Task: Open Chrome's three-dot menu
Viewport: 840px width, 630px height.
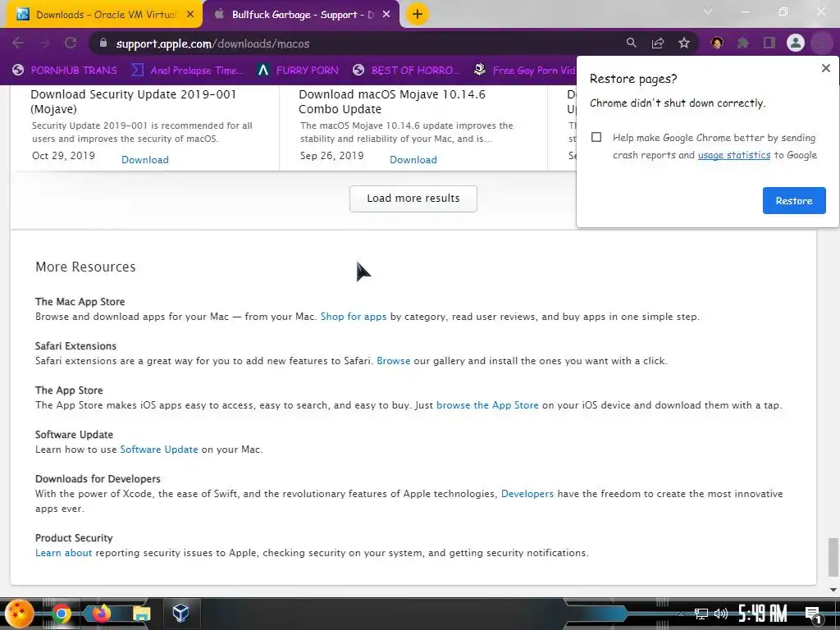Action: [821, 43]
